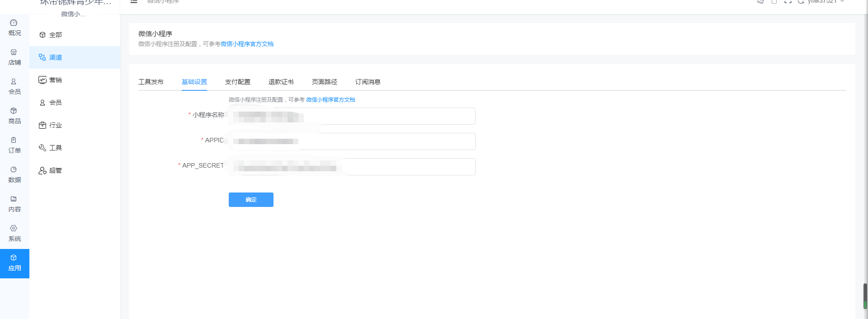The image size is (868, 319).
Task: Select 渠道 in the app submenu
Action: (75, 57)
